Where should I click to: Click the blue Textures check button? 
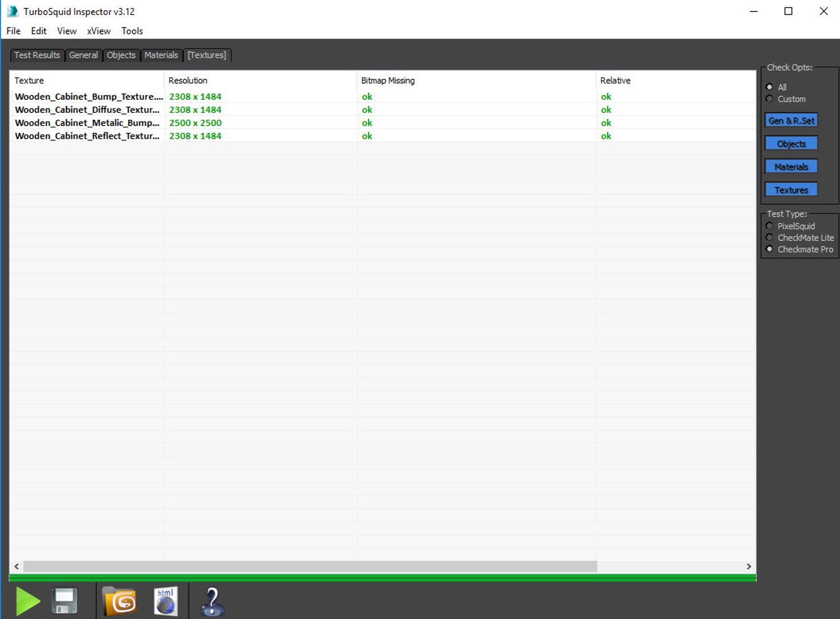[791, 190]
